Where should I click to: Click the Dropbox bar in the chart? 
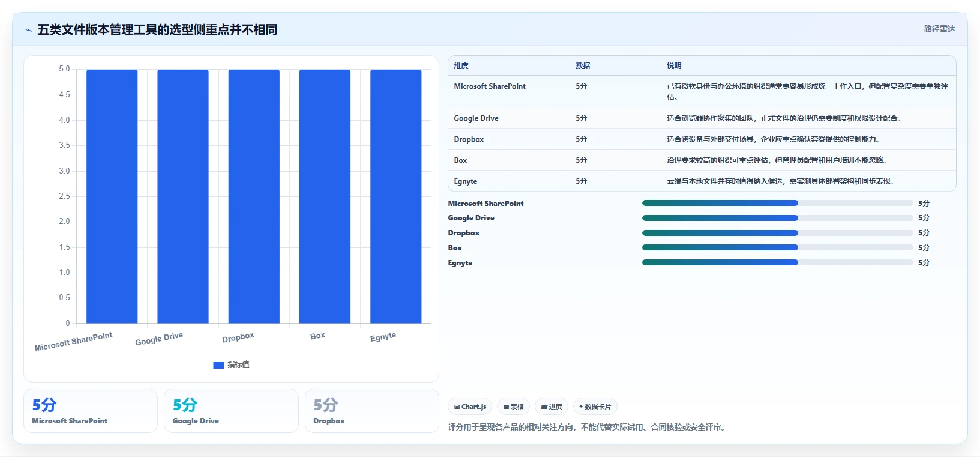click(254, 196)
